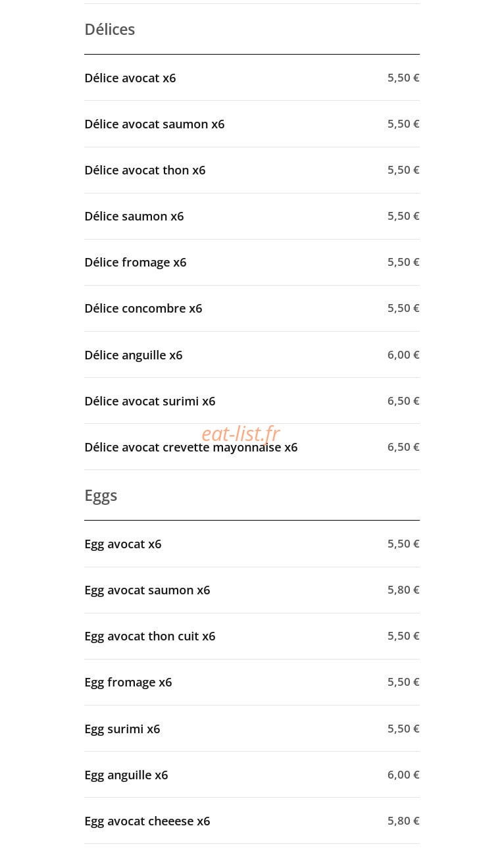Open Egg avocat saumon x6 entry

point(252,590)
